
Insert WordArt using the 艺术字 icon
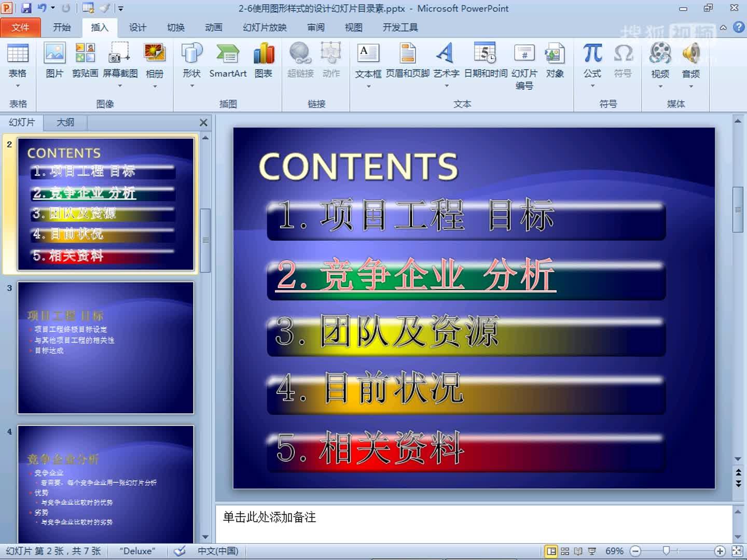pos(445,60)
